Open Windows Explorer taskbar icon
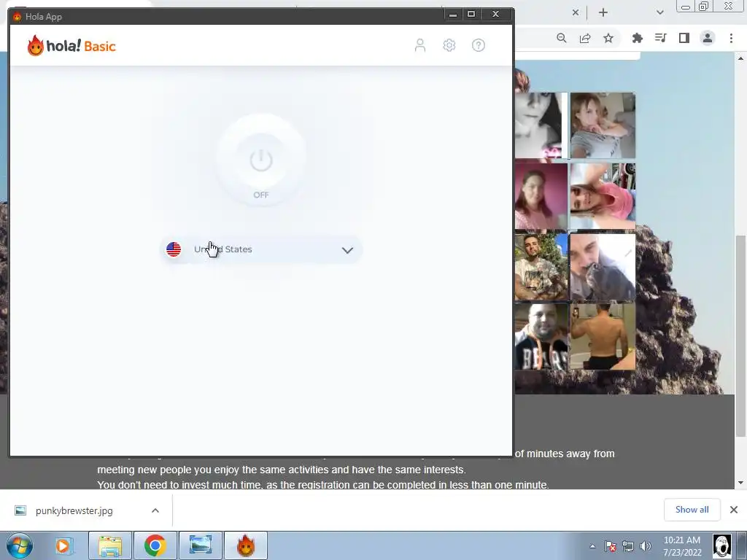Screen dimensions: 747x560 click(110, 545)
